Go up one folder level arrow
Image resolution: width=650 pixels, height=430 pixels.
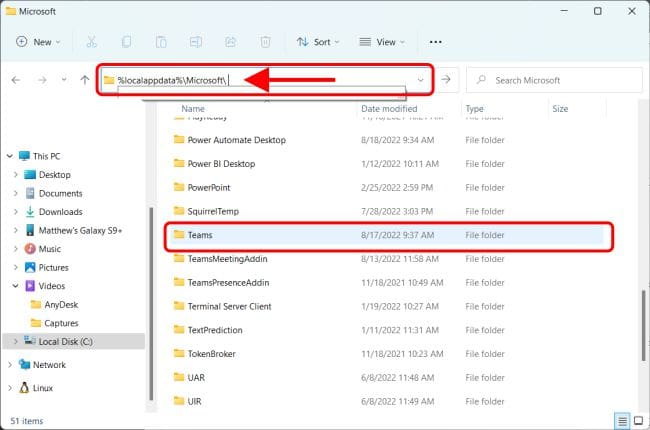coord(85,80)
